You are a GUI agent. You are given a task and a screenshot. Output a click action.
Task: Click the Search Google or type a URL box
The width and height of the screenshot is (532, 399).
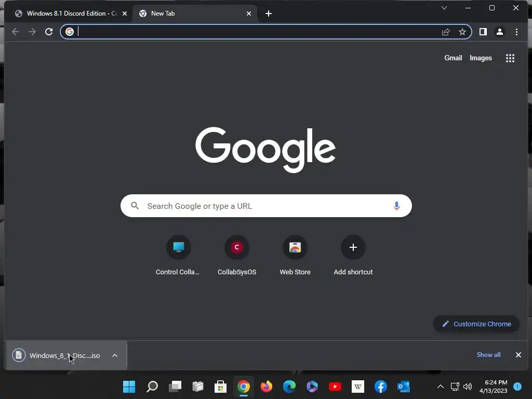coord(266,206)
